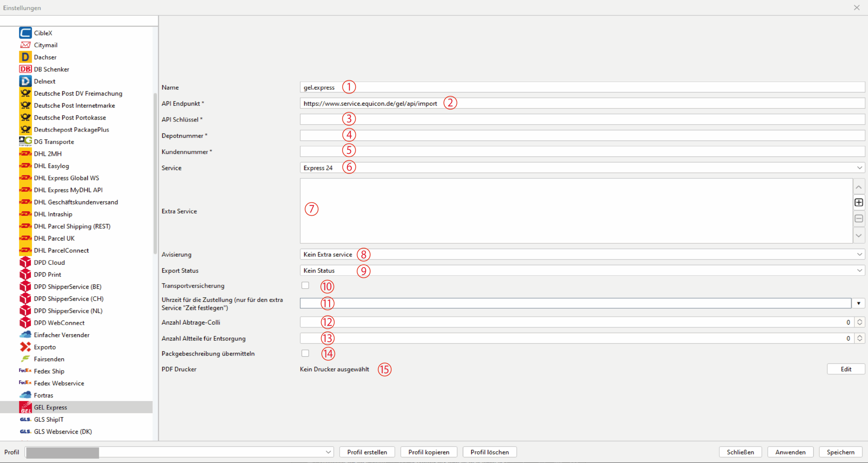Open the Uhrzeit für die Zustellung dropdown arrow

859,303
